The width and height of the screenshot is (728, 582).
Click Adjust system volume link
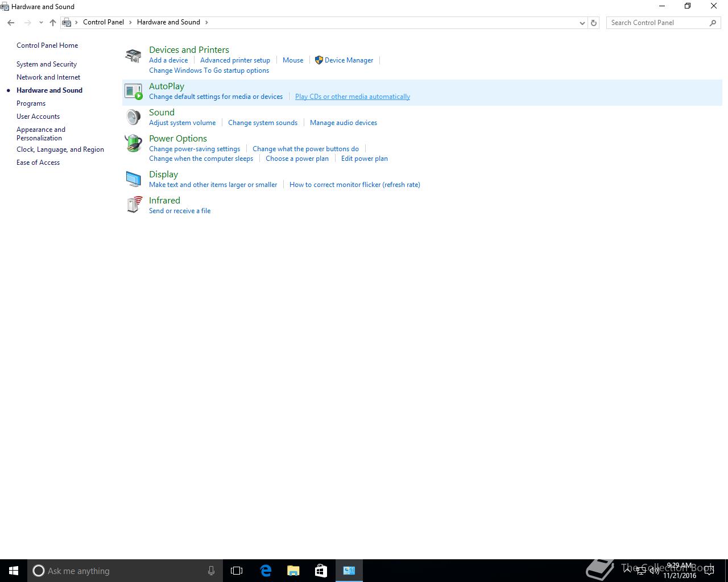coord(182,123)
